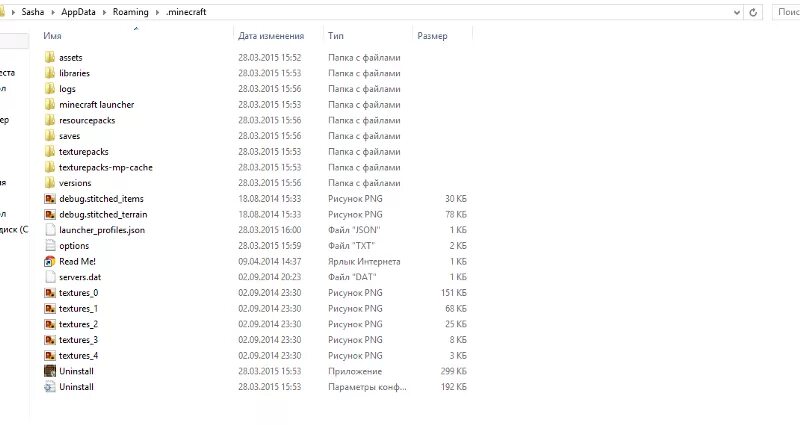
Task: Click the Read Me! shortcut icon
Action: point(49,261)
